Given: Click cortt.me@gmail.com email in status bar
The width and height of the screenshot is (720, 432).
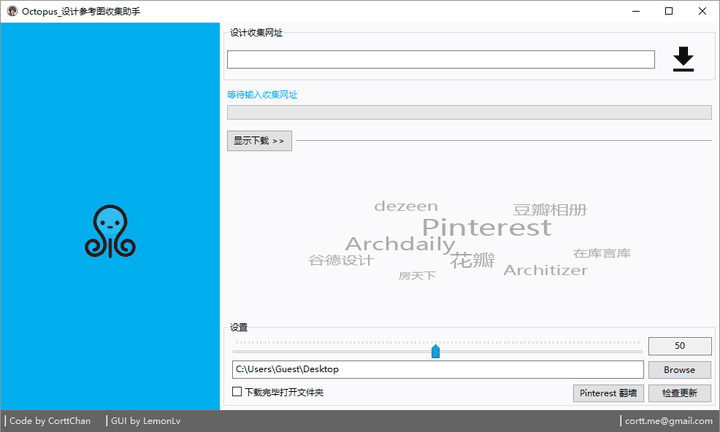Looking at the screenshot, I should pos(668,421).
